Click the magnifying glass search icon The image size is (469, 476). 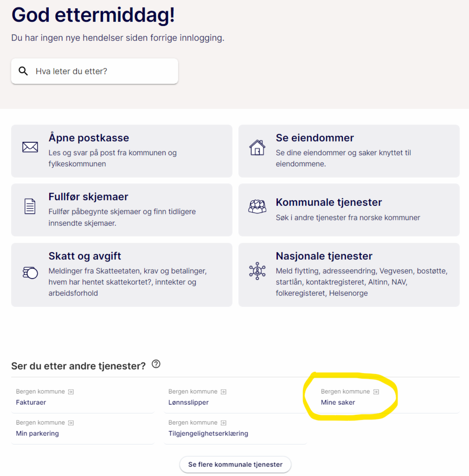pos(23,71)
